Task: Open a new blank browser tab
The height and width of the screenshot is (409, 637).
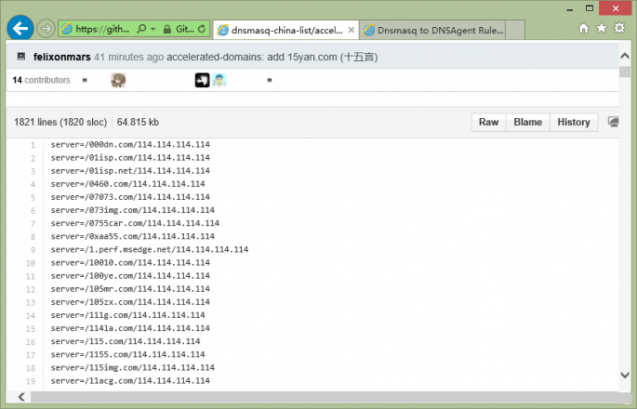Action: [x=517, y=30]
